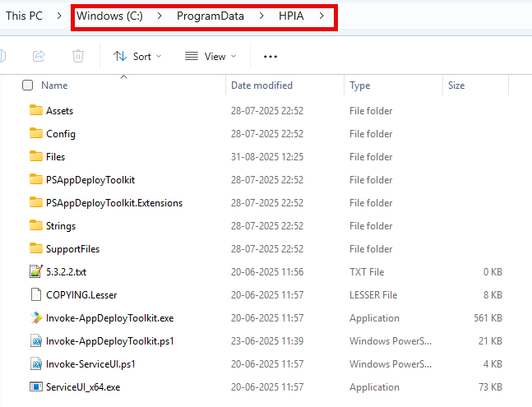Click the Delete trash can icon
The image size is (532, 407).
[x=78, y=56]
